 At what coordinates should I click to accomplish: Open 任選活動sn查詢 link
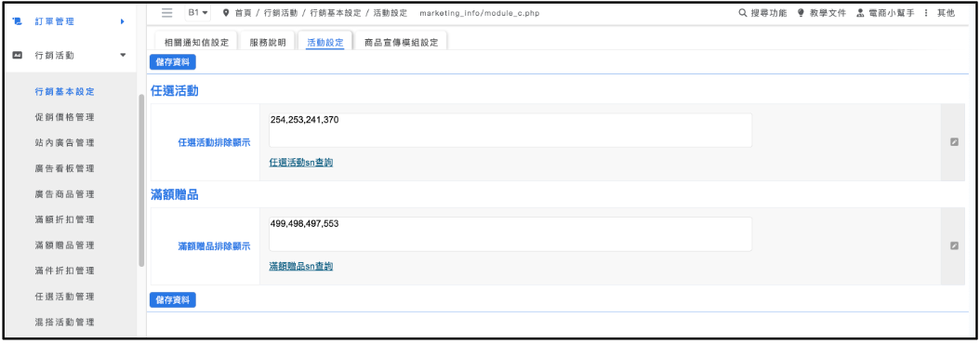300,162
